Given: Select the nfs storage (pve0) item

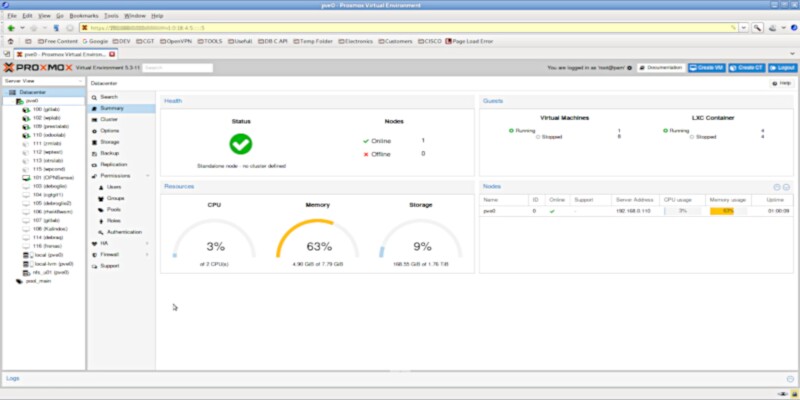Looking at the screenshot, I should click(x=51, y=272).
